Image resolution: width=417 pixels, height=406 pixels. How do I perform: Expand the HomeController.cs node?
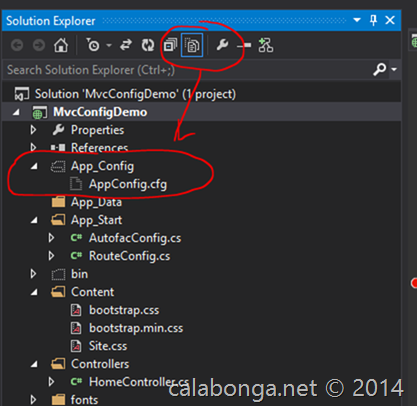click(x=51, y=382)
